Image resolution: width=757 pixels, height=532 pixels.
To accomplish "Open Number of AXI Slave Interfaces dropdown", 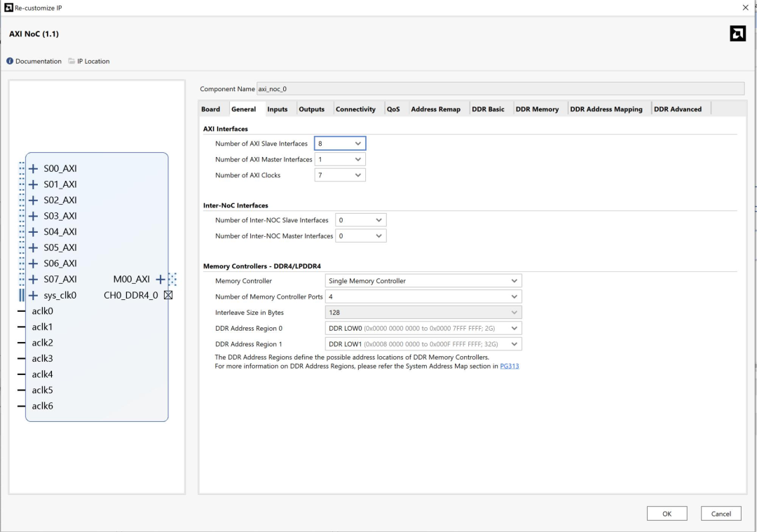I will (340, 144).
